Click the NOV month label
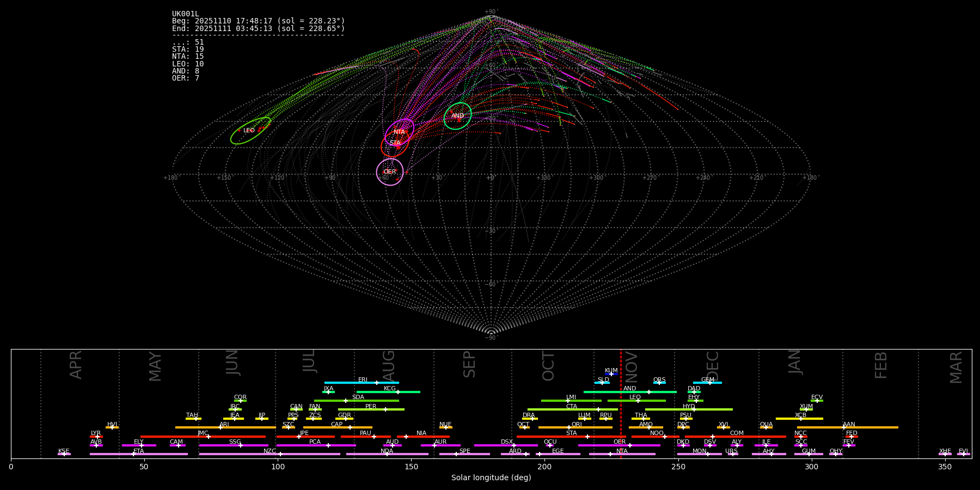This screenshot has height=490, width=980. pos(631,367)
